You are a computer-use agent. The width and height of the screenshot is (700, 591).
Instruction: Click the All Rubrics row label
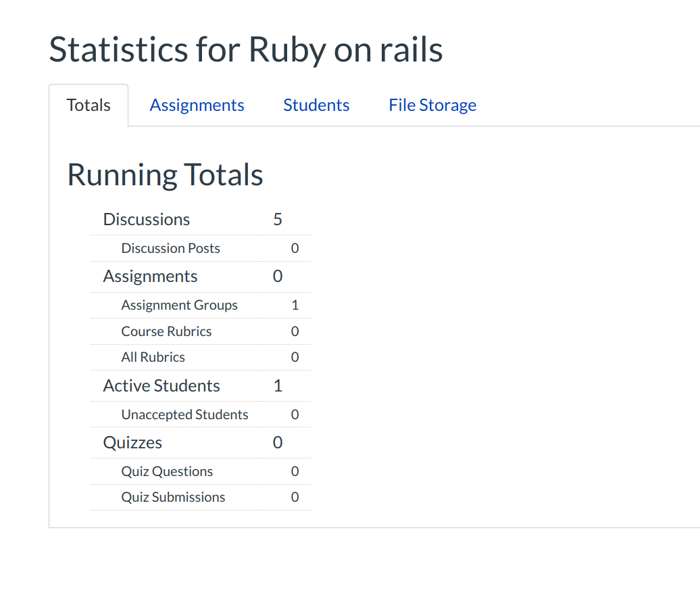click(153, 357)
